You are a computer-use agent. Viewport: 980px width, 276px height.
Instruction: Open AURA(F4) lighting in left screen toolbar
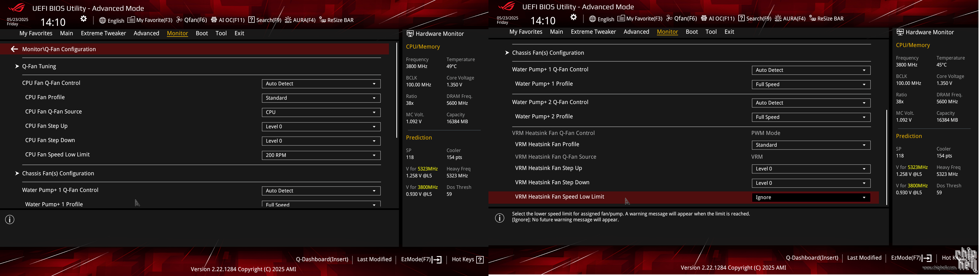click(300, 20)
